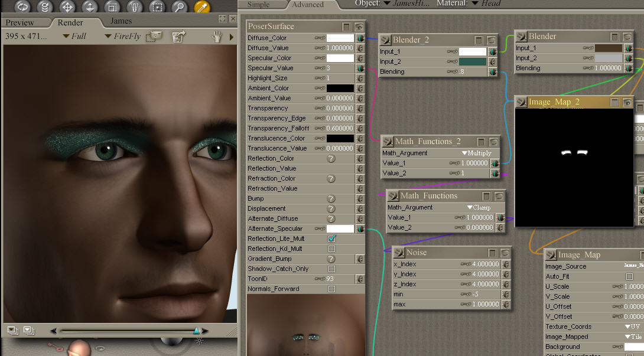Click the Bump question mark button
The image size is (644, 356).
331,198
